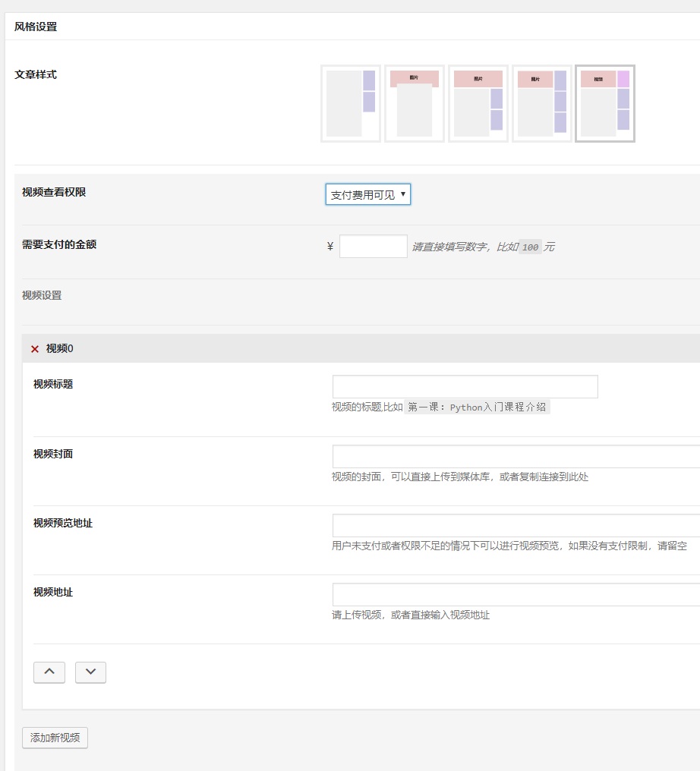Select the second article layout with top image, no sidebar
The image size is (700, 771).
(415, 104)
